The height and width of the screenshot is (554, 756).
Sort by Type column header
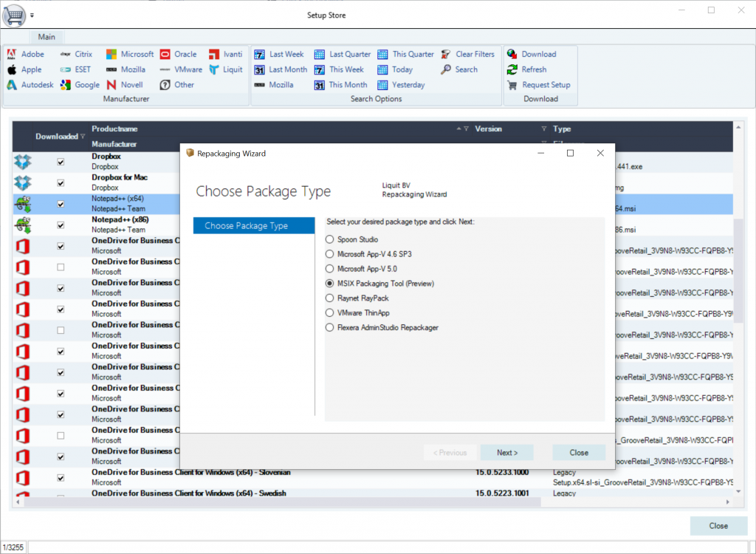coord(562,129)
